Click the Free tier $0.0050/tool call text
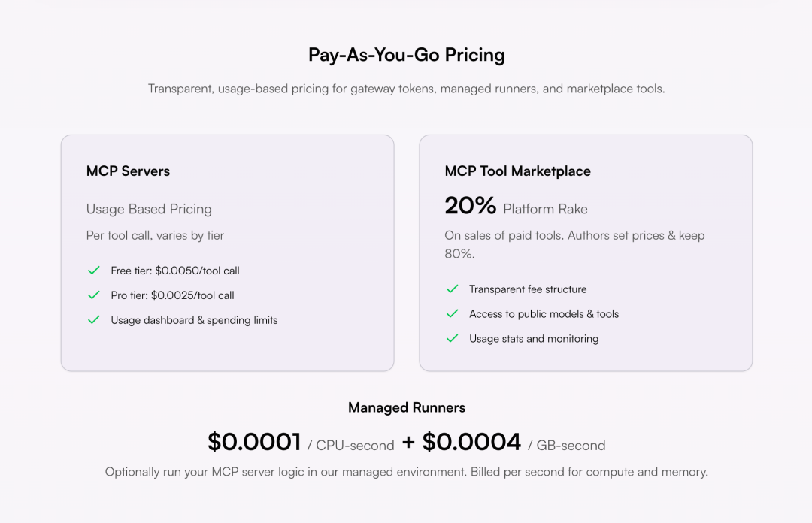This screenshot has width=812, height=523. point(175,271)
